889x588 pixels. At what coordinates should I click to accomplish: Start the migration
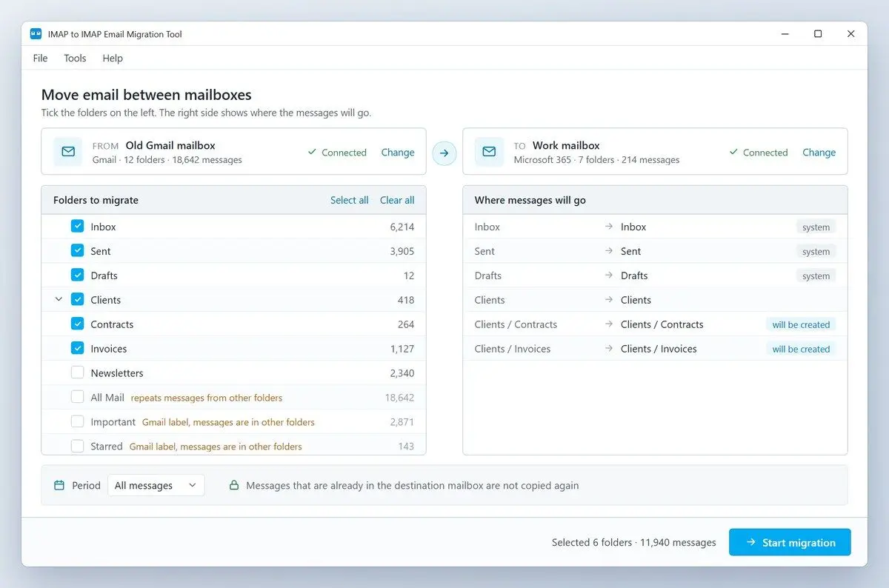tap(790, 542)
